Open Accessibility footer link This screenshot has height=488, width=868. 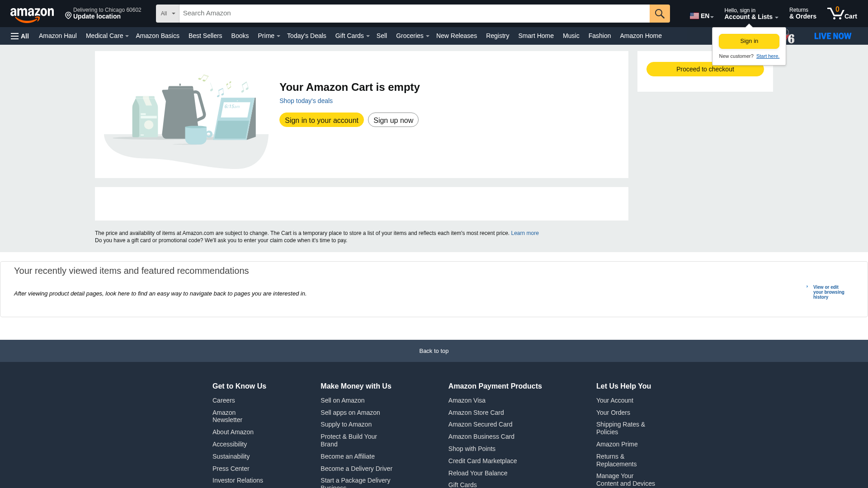(230, 444)
